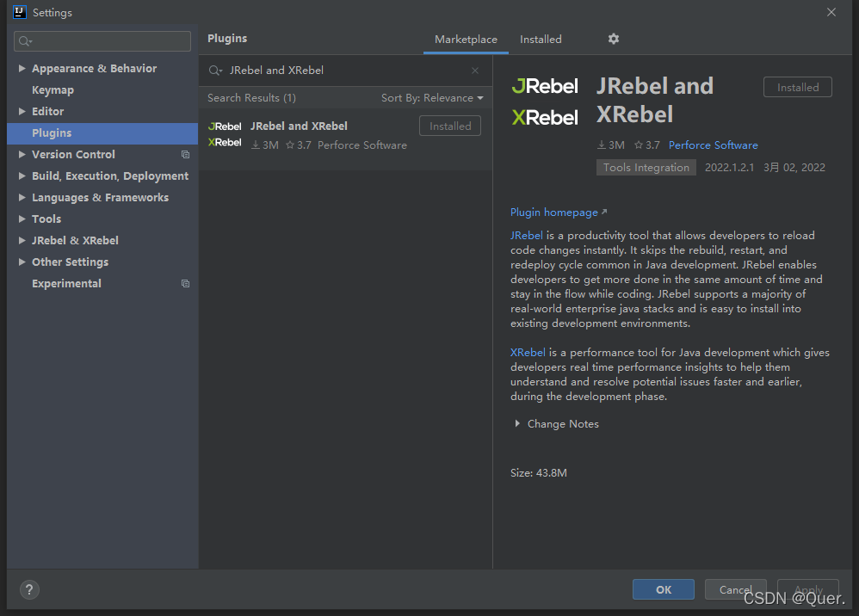Click the project-level icon beside Experimental
The width and height of the screenshot is (859, 616).
tap(185, 284)
